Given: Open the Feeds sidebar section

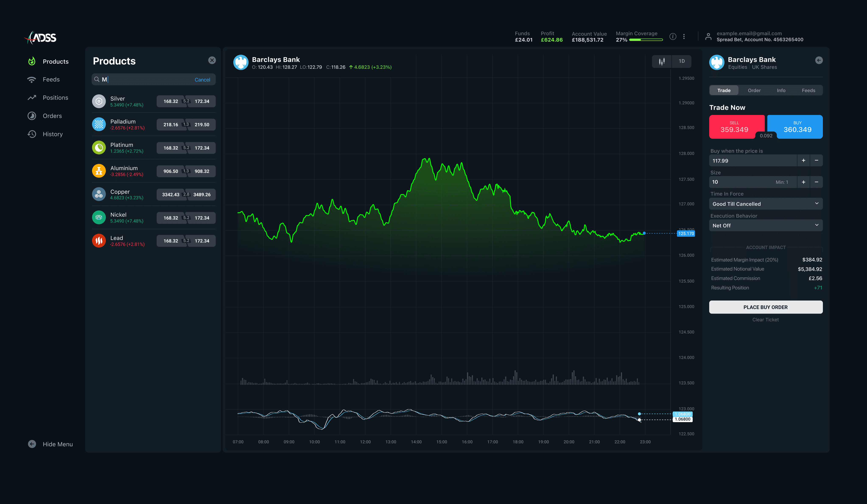Looking at the screenshot, I should tap(50, 80).
